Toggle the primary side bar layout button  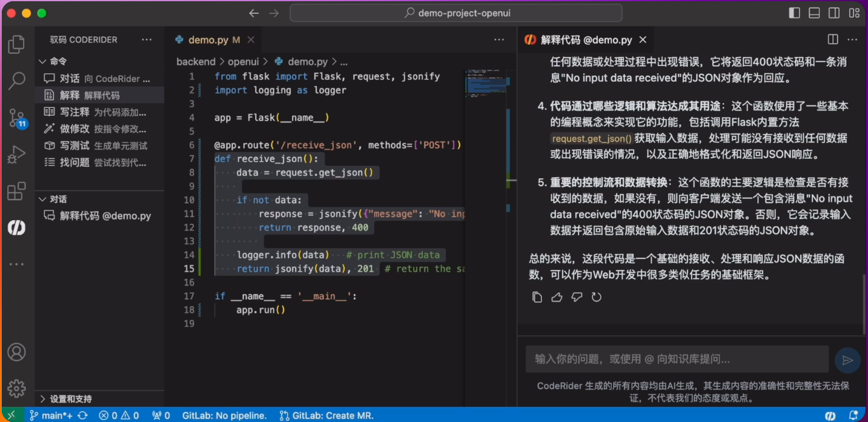point(795,13)
